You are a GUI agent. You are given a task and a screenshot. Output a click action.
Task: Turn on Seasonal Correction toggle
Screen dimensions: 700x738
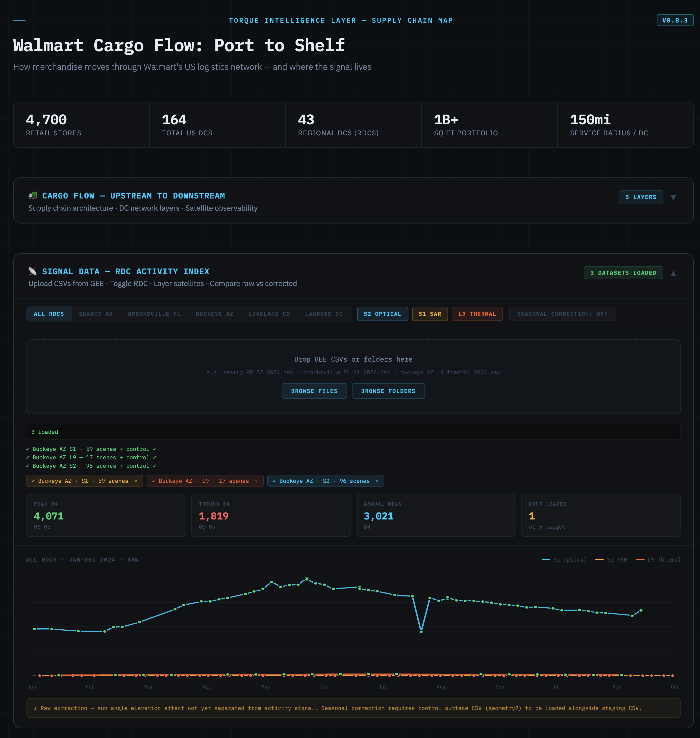[x=562, y=314]
